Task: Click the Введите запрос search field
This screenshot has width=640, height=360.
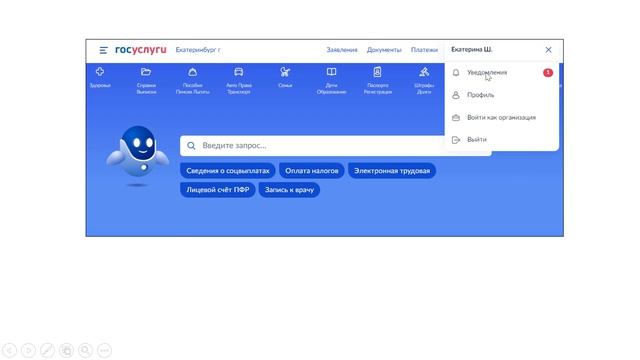Action: 336,146
